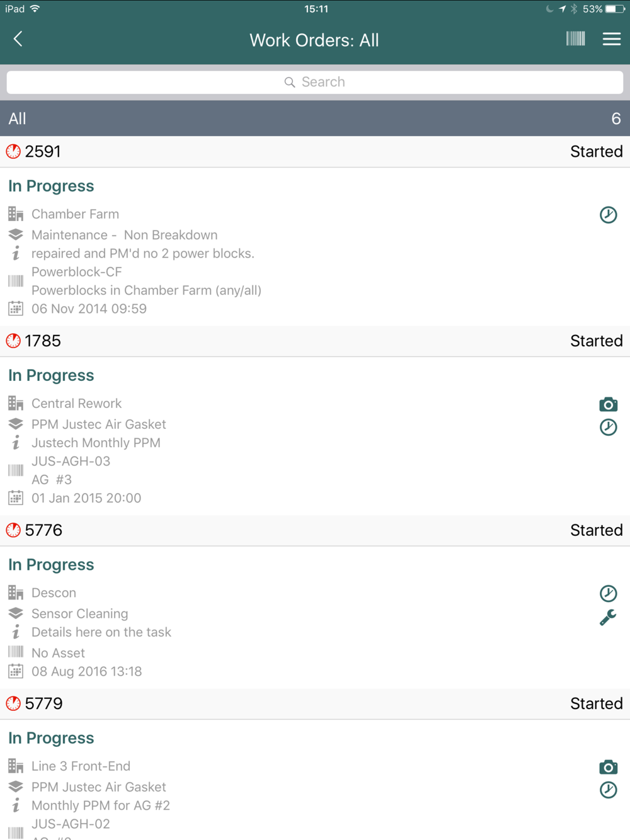This screenshot has width=630, height=840.
Task: Tap clock icon for Descon order
Action: point(608,593)
